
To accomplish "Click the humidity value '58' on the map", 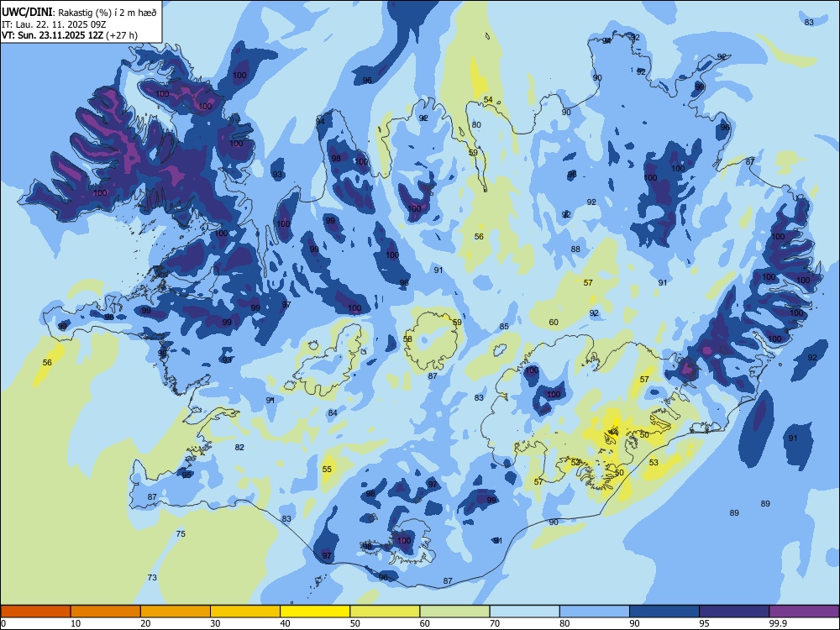I will (x=407, y=339).
